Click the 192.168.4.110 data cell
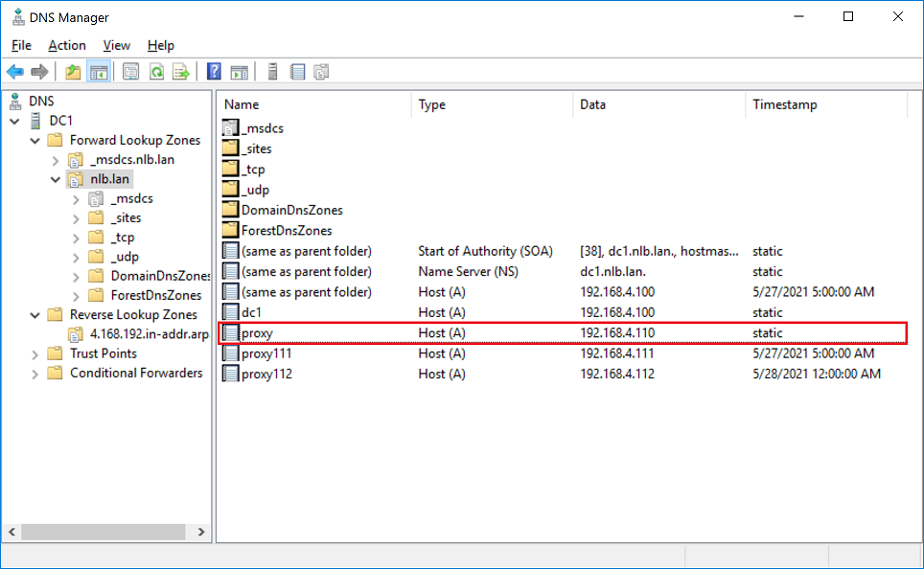Image resolution: width=924 pixels, height=569 pixels. coord(617,332)
